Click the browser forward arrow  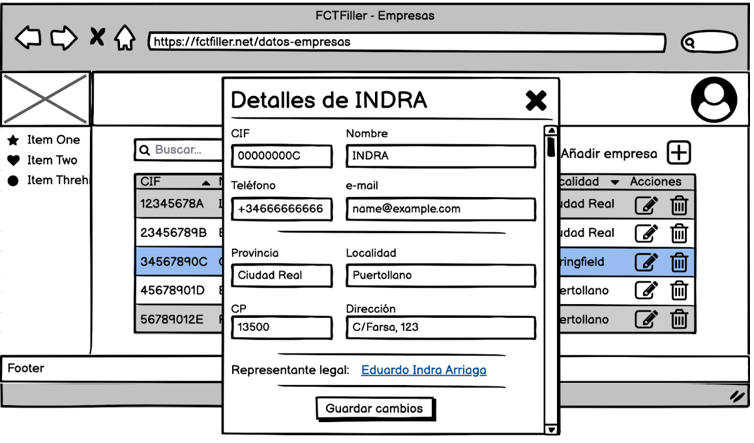(x=64, y=38)
